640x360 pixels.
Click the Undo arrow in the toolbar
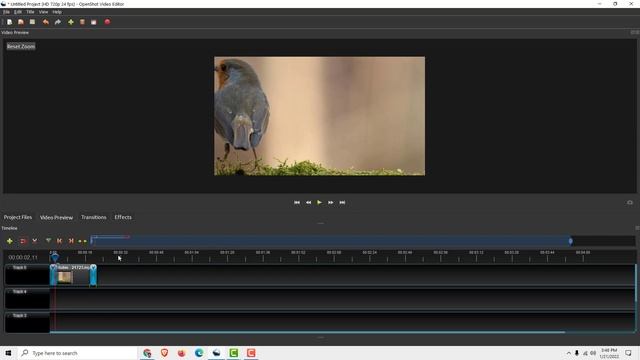46,22
